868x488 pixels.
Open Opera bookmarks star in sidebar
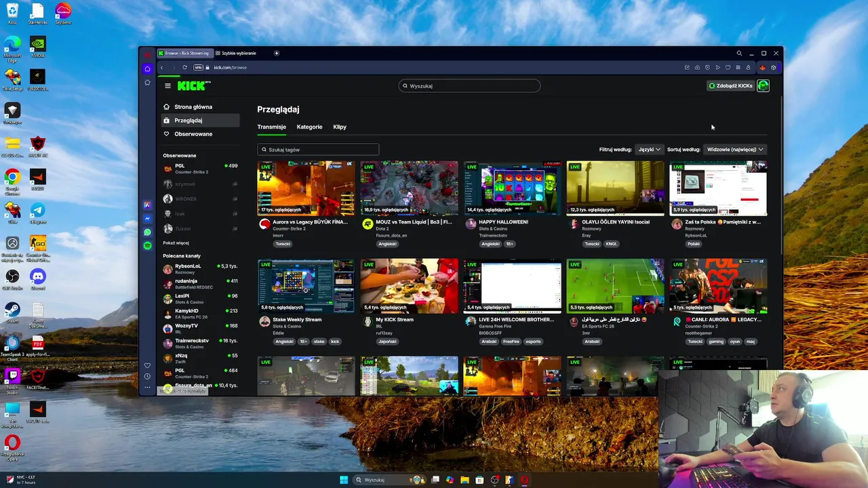pyautogui.click(x=147, y=82)
